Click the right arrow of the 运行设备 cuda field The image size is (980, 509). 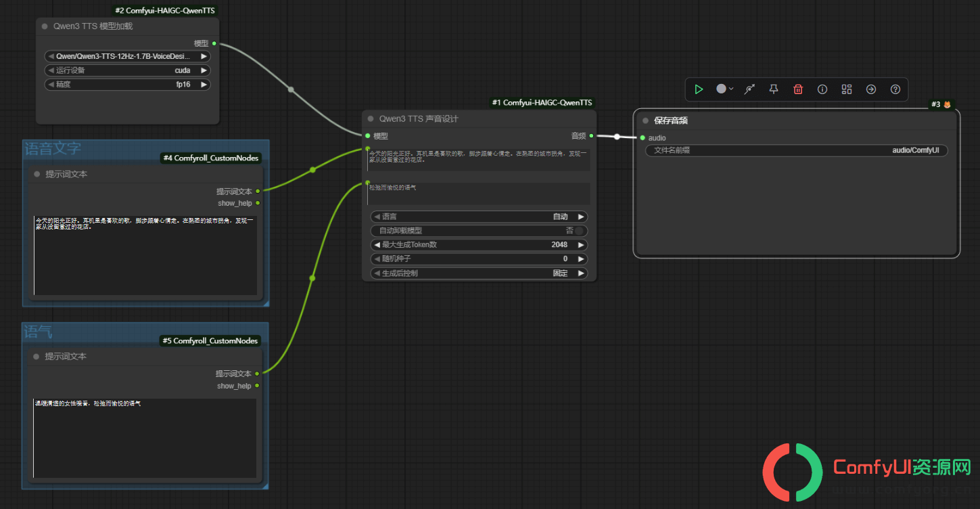tap(204, 70)
